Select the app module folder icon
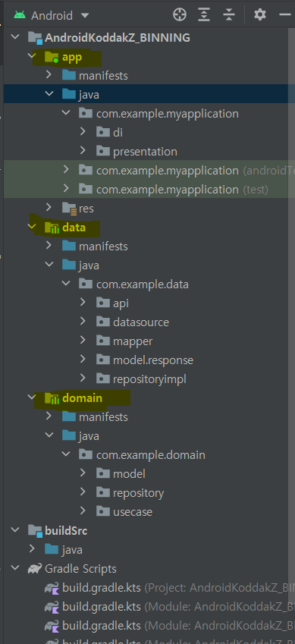This screenshot has height=644, width=295. click(52, 57)
